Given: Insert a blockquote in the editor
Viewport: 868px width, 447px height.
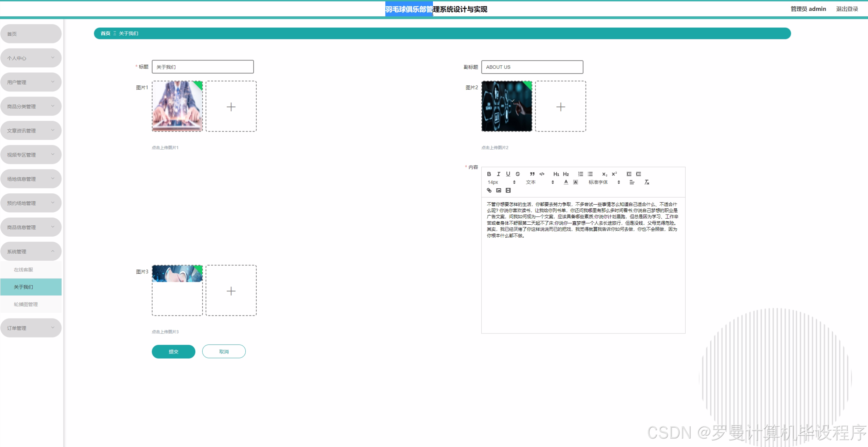Looking at the screenshot, I should click(x=532, y=174).
